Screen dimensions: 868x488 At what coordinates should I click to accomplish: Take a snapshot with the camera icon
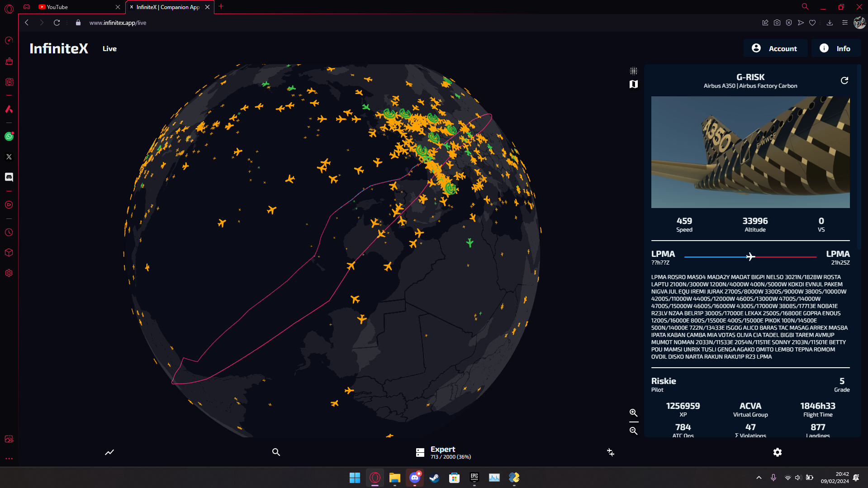[x=777, y=23]
